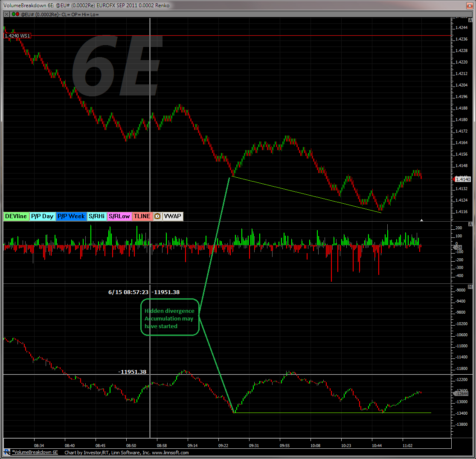
Task: Click the 10:23 time axis label
Action: [x=346, y=446]
